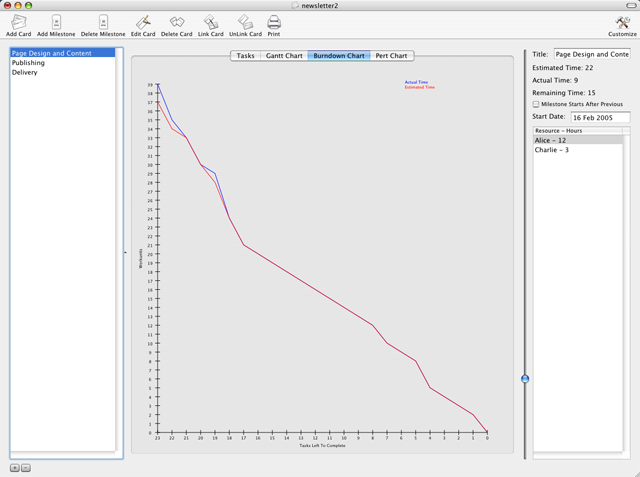Viewport: 640px width, 477px height.
Task: Click the minus button below milestone list
Action: click(x=26, y=468)
